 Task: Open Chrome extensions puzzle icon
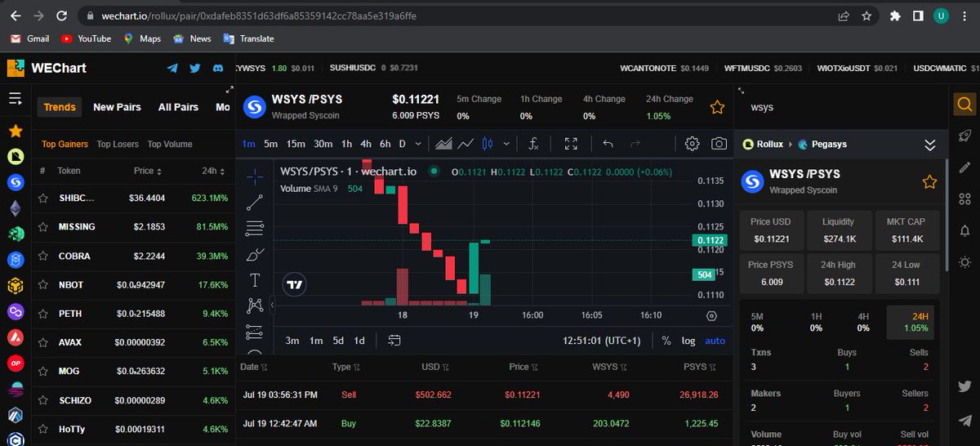(x=895, y=15)
